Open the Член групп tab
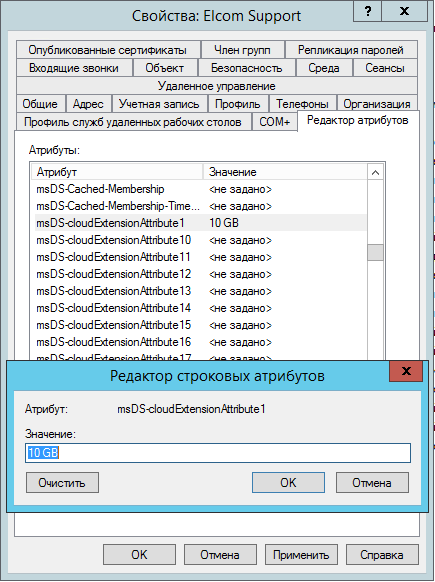Image resolution: width=435 pixels, height=582 pixels. [x=242, y=50]
